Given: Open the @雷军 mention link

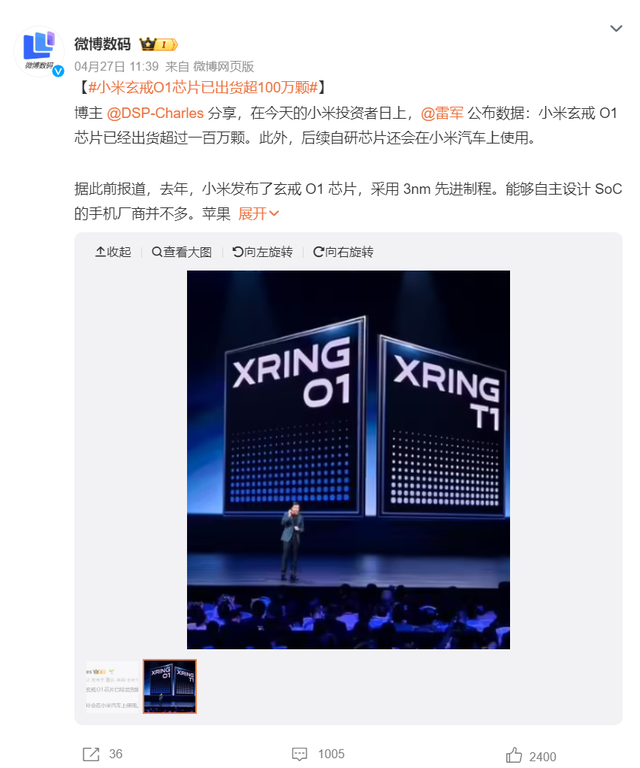Looking at the screenshot, I should pyautogui.click(x=442, y=113).
